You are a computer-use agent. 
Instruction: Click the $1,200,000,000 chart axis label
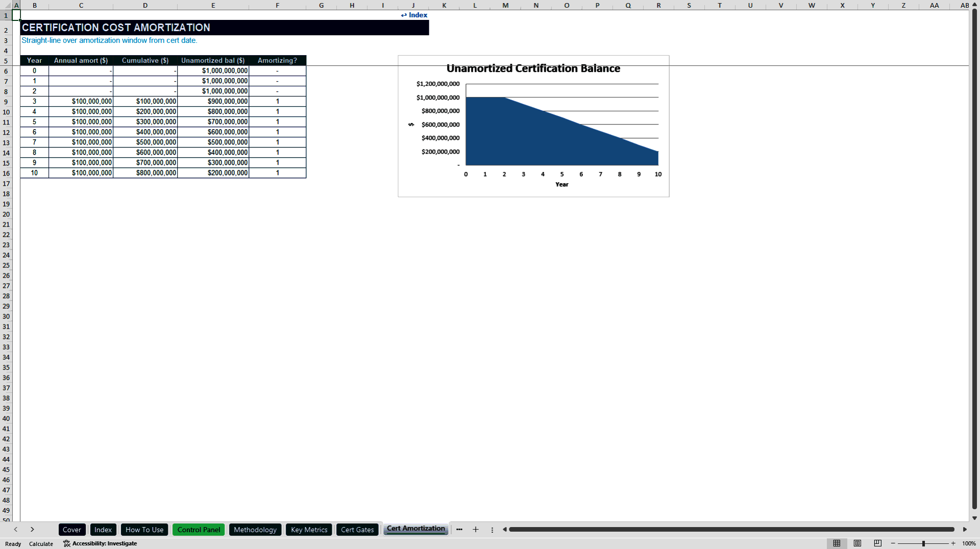(x=438, y=84)
